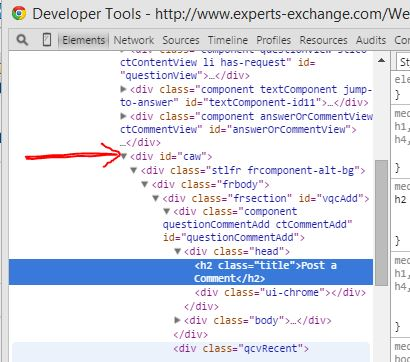Click the id="textComponent-id11" attribute text

[x=254, y=102]
